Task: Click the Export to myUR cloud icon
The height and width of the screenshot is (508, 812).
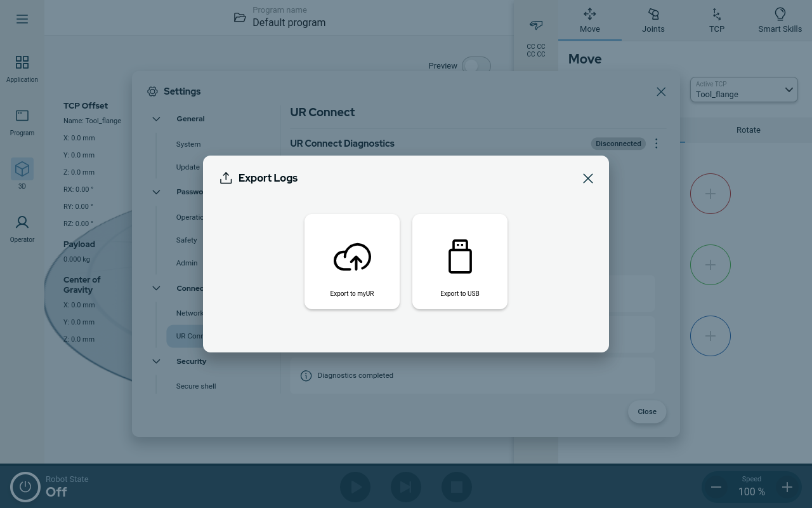Action: (x=352, y=257)
